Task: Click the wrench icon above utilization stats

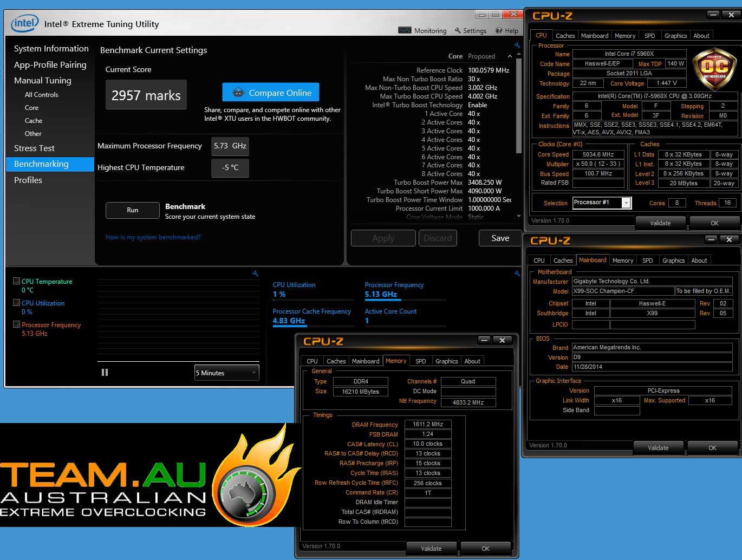Action: pyautogui.click(x=517, y=274)
